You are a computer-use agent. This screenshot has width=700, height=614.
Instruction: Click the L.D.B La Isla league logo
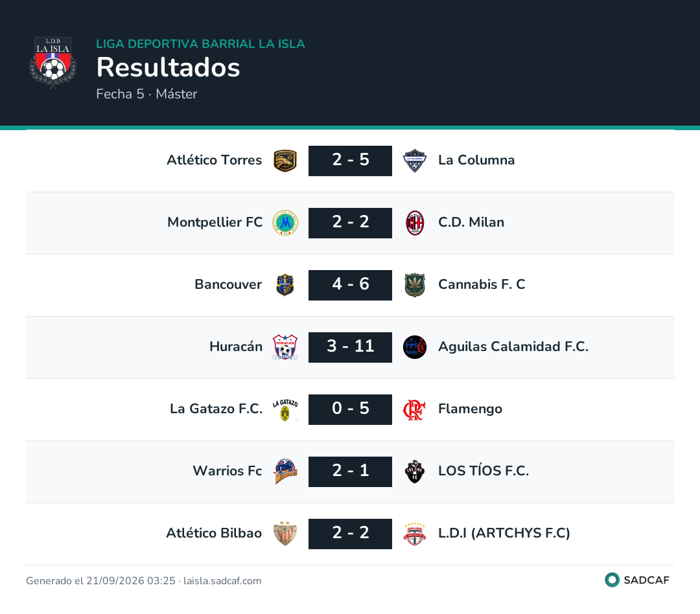[52, 63]
